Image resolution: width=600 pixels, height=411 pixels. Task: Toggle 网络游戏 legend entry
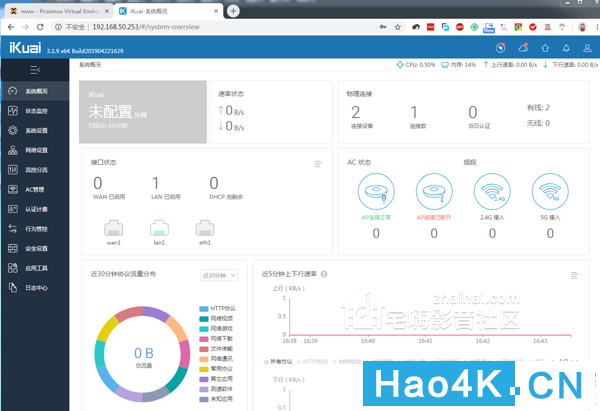216,329
